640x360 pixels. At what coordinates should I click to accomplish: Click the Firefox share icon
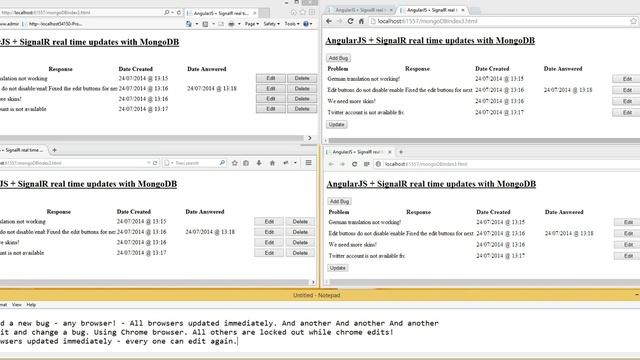[x=286, y=163]
